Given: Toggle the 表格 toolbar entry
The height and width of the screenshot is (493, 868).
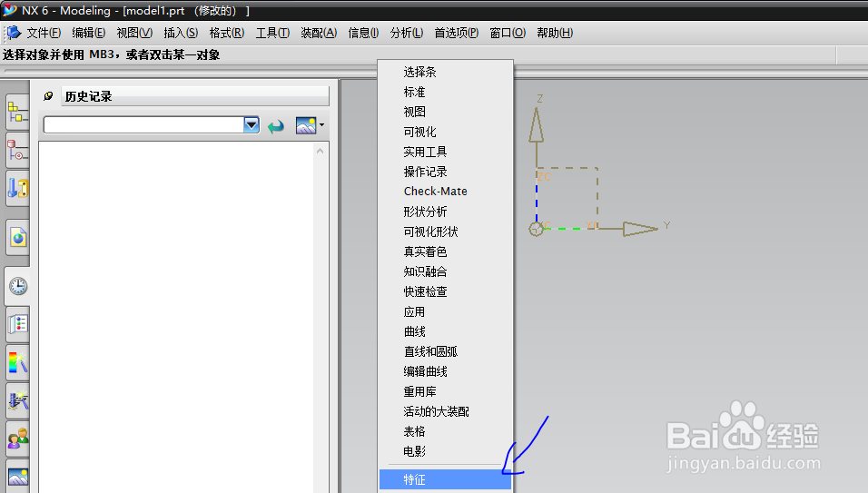Looking at the screenshot, I should coord(446,431).
